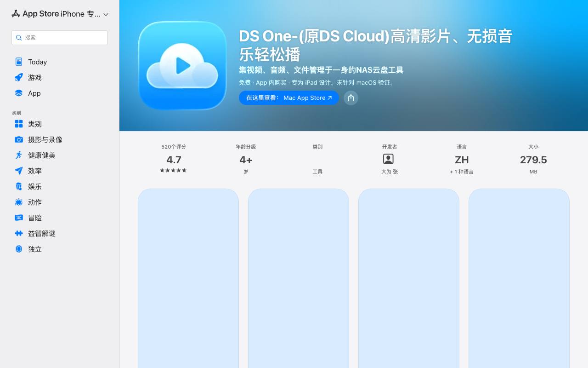Open 独立 hexagon icon
This screenshot has width=588, height=368.
(x=19, y=249)
